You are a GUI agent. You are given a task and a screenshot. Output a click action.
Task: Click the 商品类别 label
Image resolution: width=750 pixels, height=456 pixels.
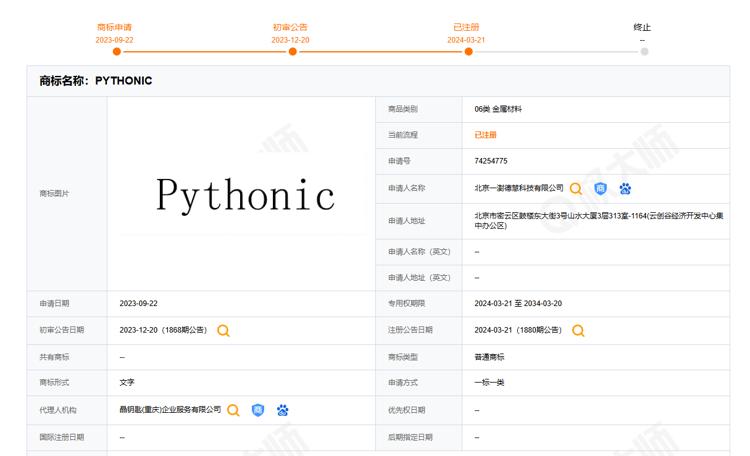coord(403,109)
